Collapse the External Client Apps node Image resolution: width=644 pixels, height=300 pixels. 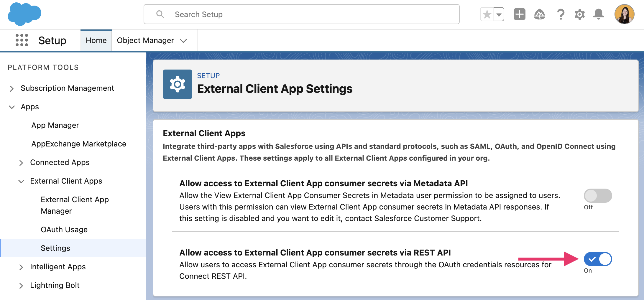pos(21,181)
